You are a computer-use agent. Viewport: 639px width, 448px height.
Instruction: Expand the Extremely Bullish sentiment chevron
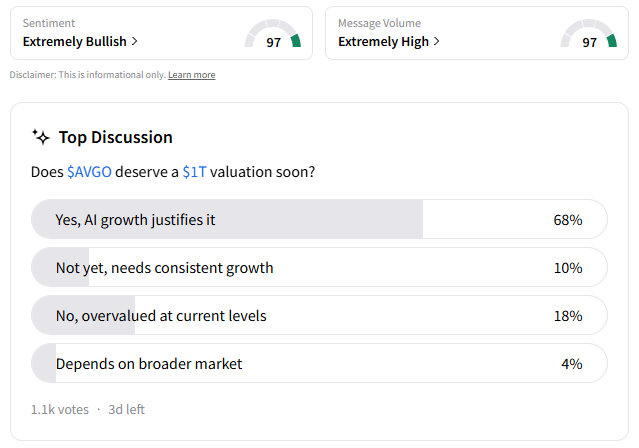tap(135, 42)
